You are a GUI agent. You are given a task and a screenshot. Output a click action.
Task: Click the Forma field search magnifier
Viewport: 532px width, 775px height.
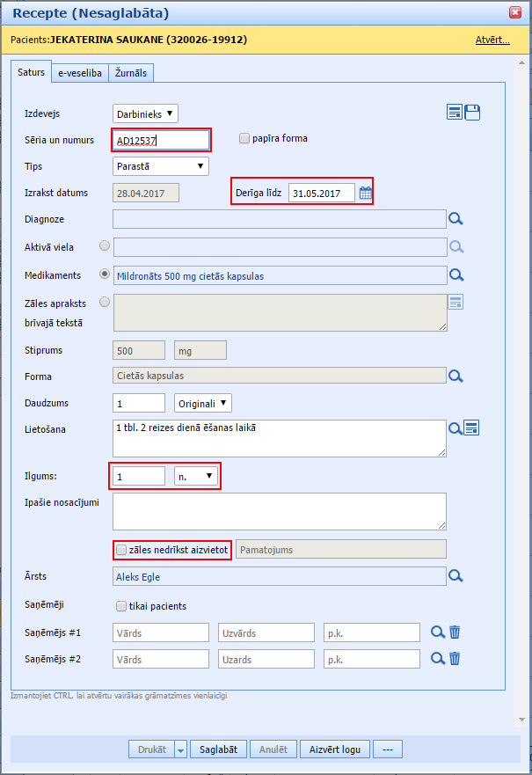coord(455,377)
